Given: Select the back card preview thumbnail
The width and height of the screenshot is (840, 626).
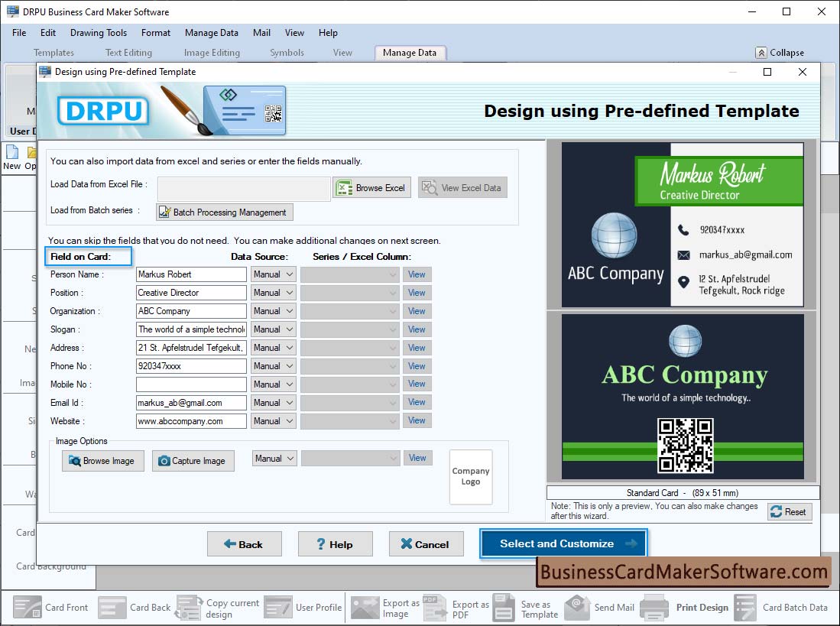Looking at the screenshot, I should point(682,396).
